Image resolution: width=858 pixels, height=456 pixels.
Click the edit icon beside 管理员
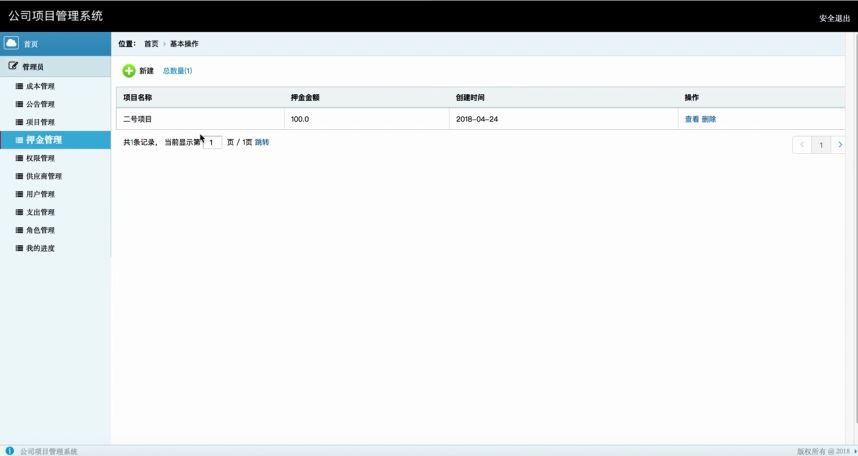coord(13,66)
